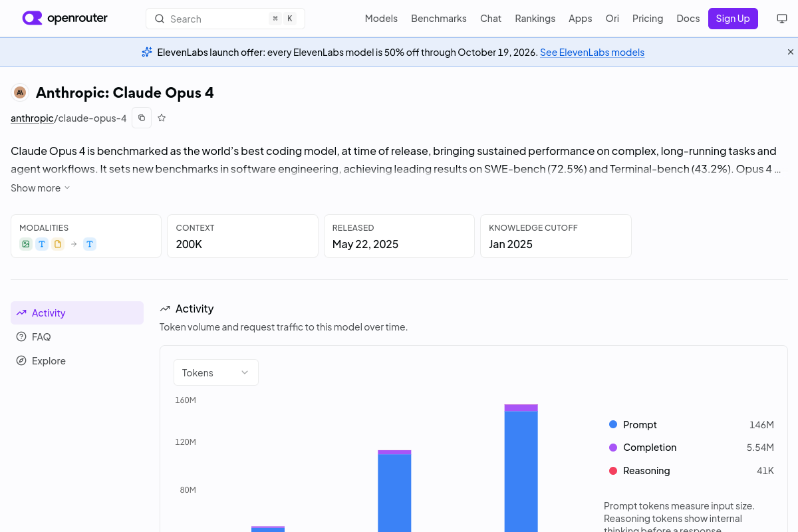Click the Anthropic avatar beside the model title
Screen dimensions: 798x532
(20, 92)
